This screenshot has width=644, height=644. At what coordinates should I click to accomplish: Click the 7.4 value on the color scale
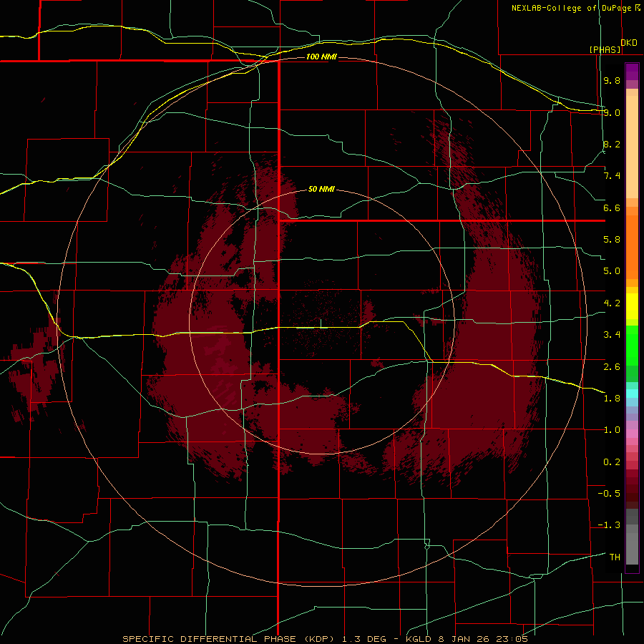coord(612,176)
